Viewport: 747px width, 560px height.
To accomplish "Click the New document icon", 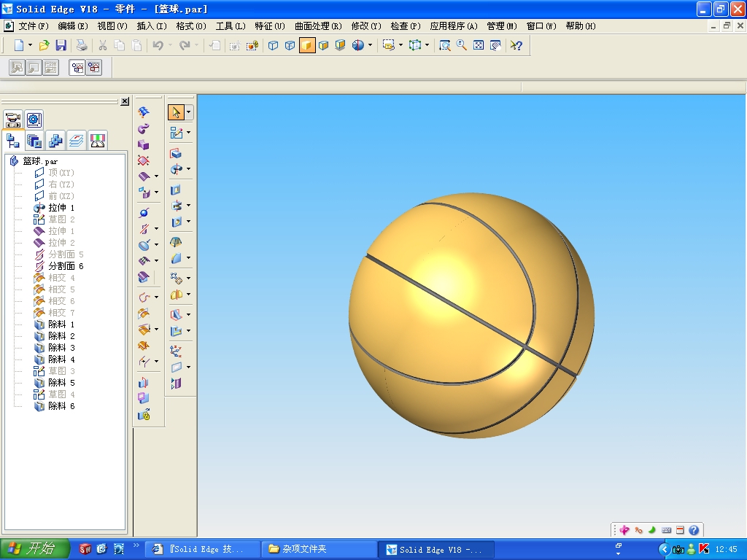I will point(18,45).
